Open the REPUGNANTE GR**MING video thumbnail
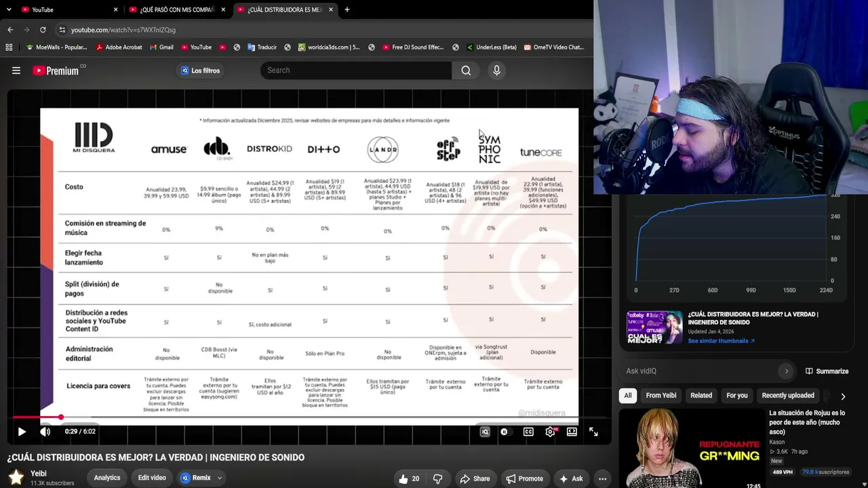 [691, 447]
